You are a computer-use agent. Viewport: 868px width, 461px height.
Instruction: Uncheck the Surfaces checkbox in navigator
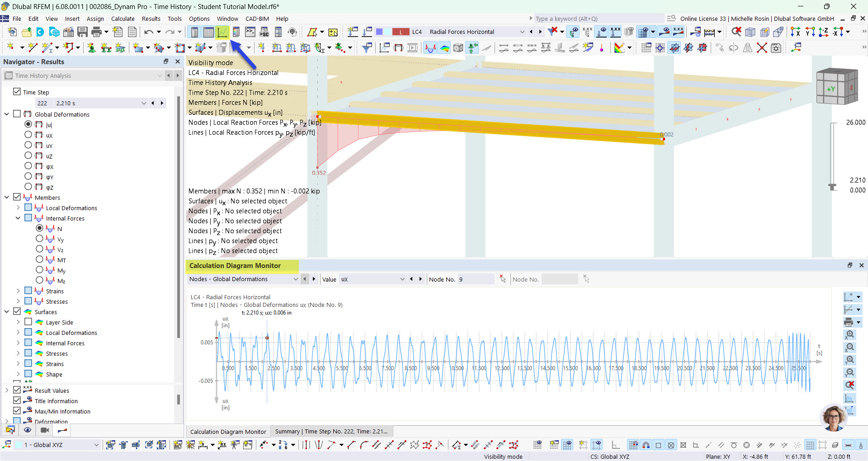coord(17,311)
